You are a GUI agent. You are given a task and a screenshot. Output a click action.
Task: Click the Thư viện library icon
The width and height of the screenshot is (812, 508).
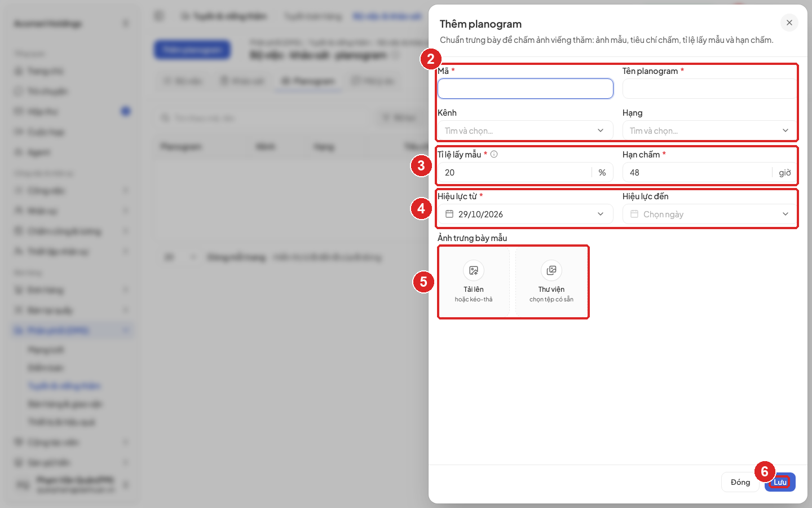coord(551,270)
